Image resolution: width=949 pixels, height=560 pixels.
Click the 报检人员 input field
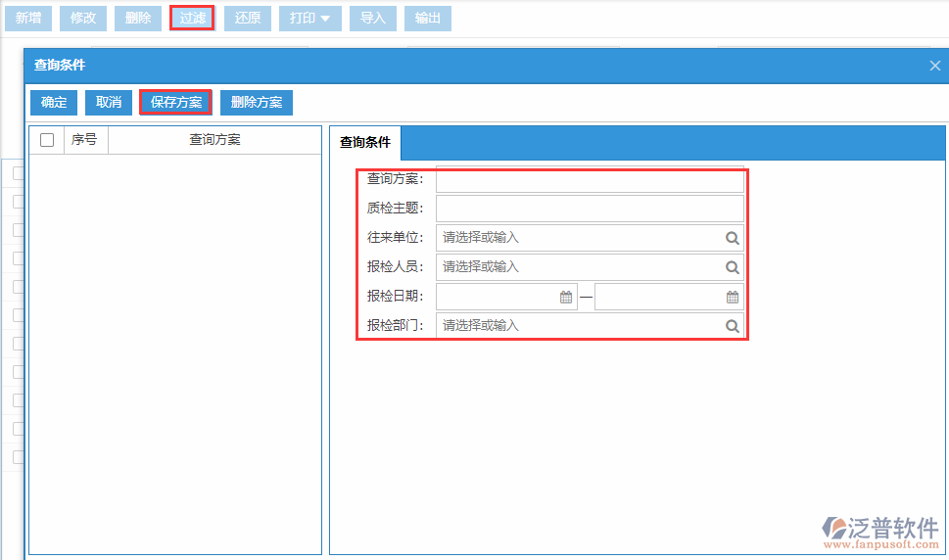click(590, 266)
